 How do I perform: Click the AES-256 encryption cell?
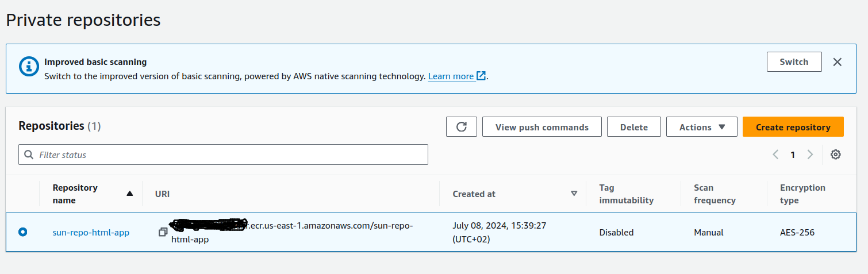[797, 233]
